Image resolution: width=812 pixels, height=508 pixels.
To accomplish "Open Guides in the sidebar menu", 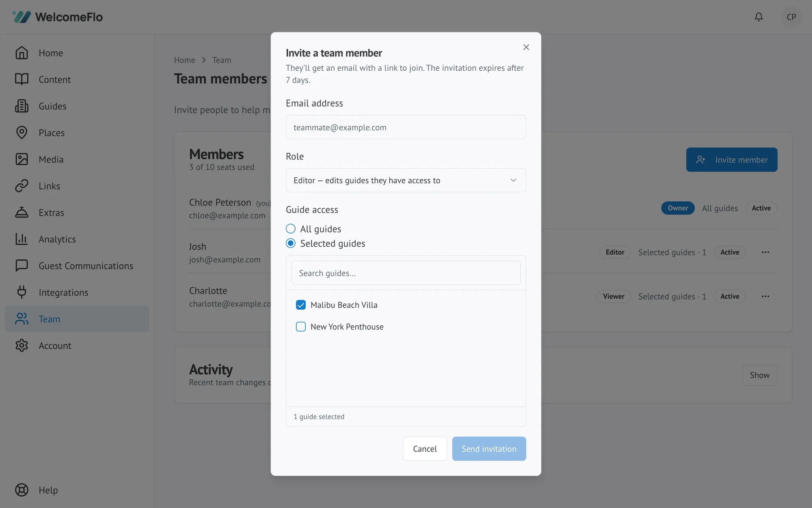I will (x=77, y=106).
